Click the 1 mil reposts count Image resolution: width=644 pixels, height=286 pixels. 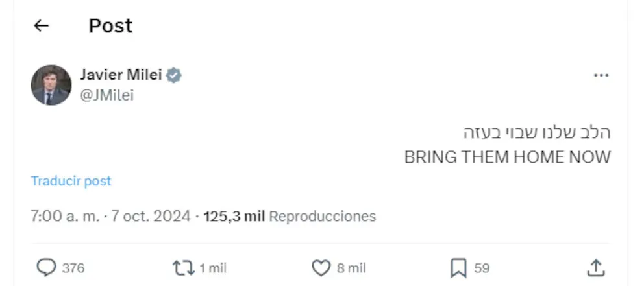point(213,268)
